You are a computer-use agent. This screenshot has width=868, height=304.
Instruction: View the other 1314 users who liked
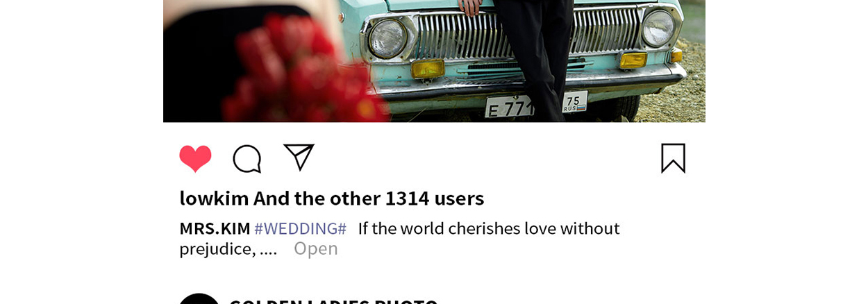click(x=369, y=198)
